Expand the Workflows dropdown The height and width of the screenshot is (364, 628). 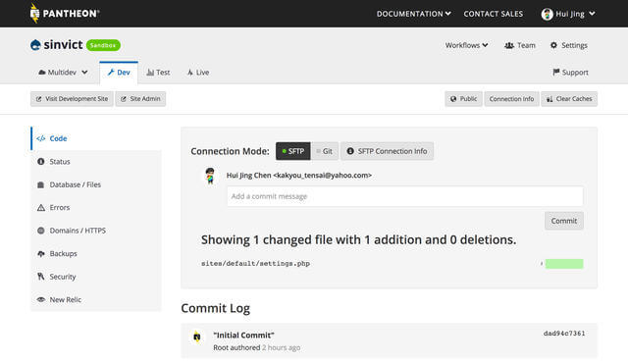[467, 45]
